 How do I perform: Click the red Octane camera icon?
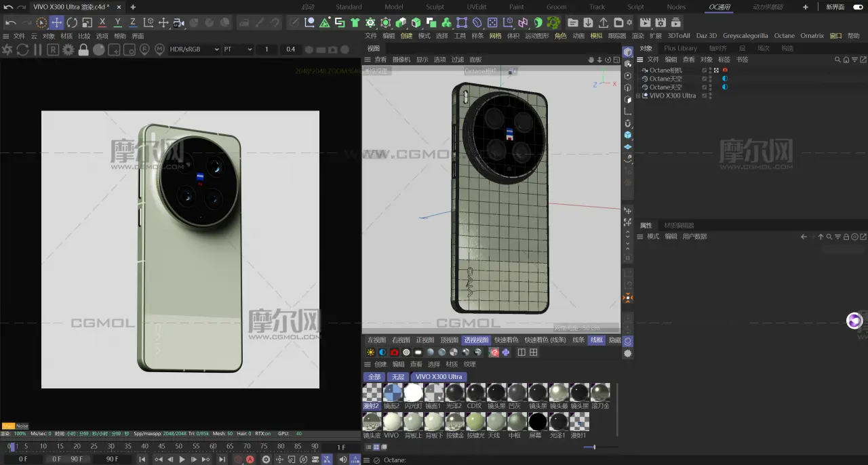pyautogui.click(x=394, y=352)
